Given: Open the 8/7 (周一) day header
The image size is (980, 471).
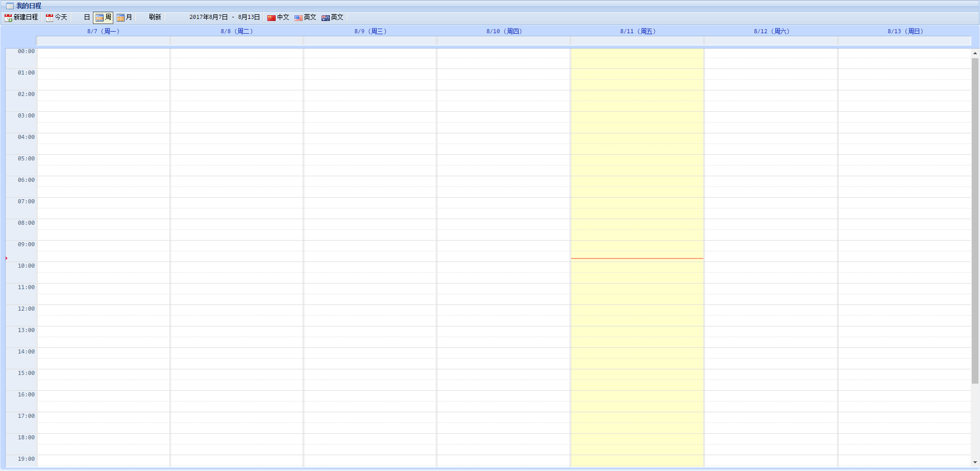Looking at the screenshot, I should [103, 31].
